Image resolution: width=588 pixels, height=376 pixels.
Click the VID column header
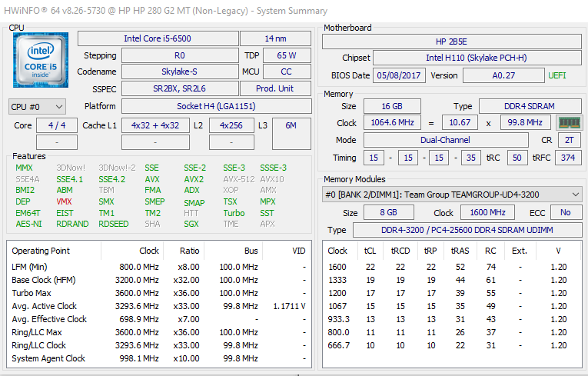click(x=287, y=251)
